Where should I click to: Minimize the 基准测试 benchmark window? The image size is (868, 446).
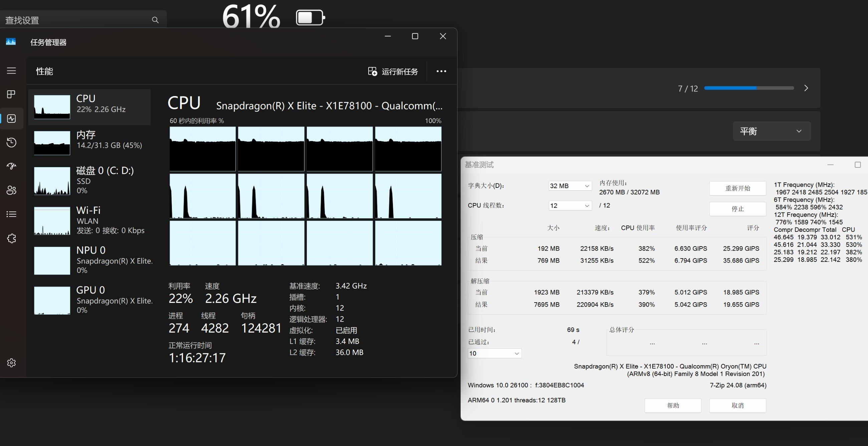831,164
